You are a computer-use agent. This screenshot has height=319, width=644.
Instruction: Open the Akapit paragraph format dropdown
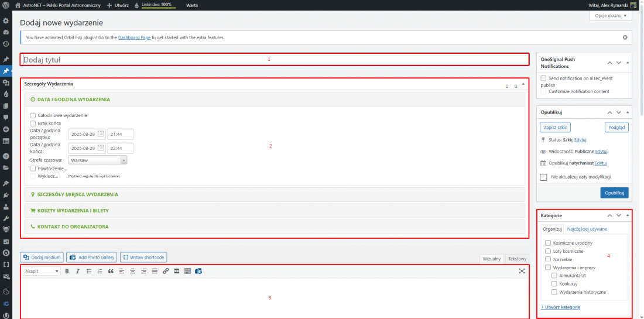[41, 271]
